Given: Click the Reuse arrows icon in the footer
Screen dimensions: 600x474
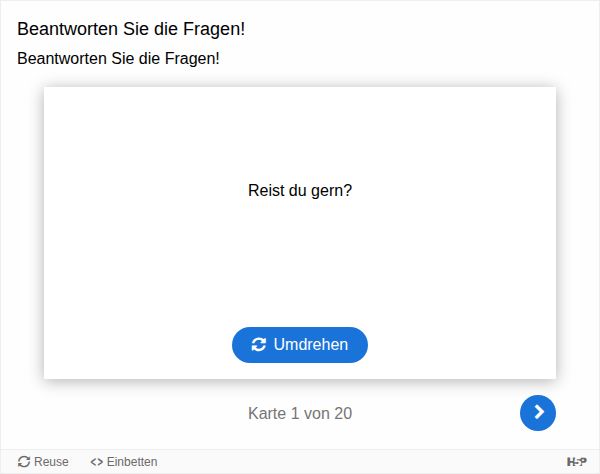Looking at the screenshot, I should 24,462.
